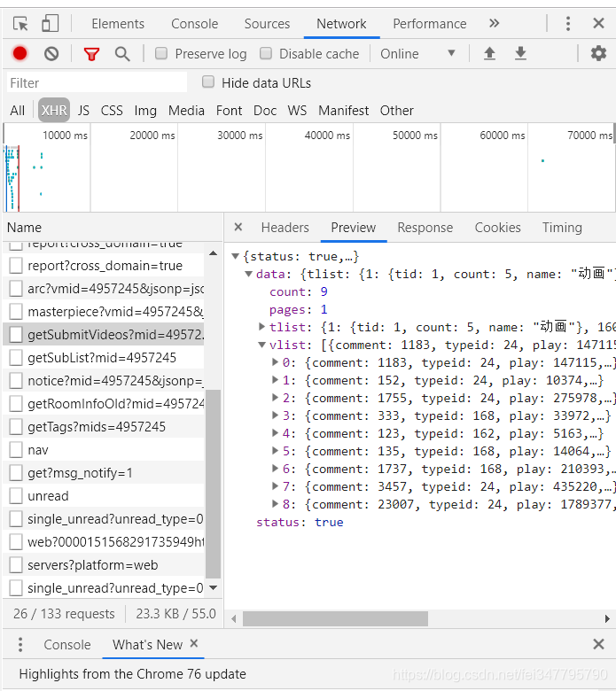Close the request details pane X
The height and width of the screenshot is (691, 616).
pos(238,227)
